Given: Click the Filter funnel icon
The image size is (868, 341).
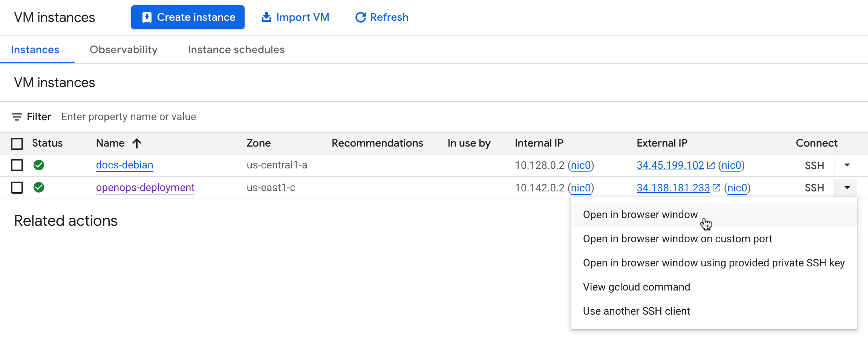Looking at the screenshot, I should (17, 116).
